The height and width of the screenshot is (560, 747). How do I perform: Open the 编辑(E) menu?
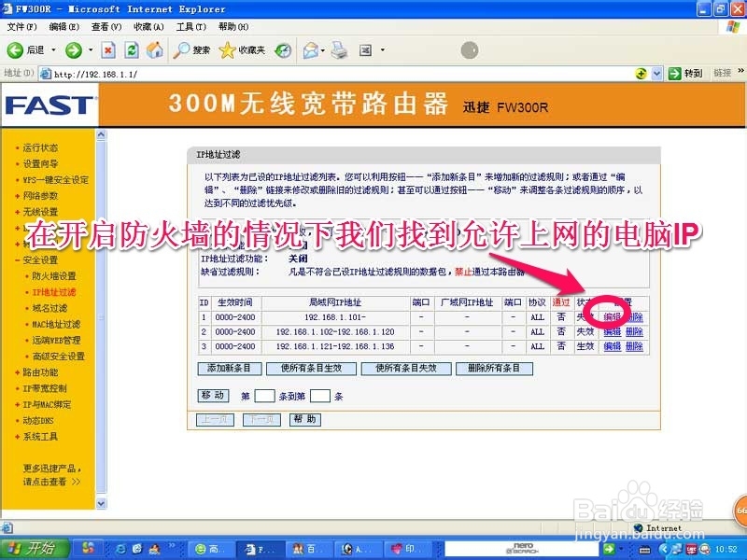(64, 27)
